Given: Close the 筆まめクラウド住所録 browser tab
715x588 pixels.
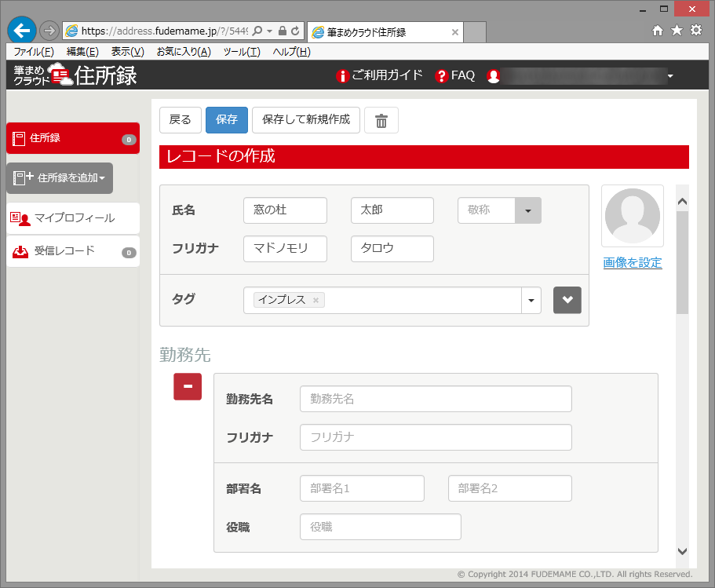Looking at the screenshot, I should coord(454,32).
